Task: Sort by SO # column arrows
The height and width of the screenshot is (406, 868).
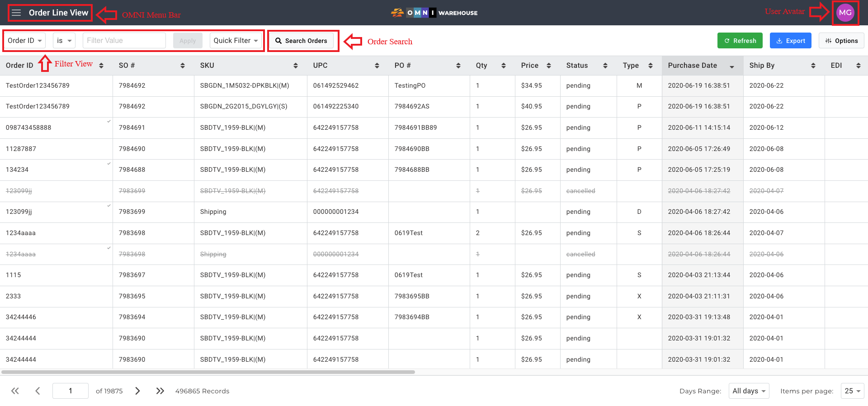Action: (x=183, y=66)
